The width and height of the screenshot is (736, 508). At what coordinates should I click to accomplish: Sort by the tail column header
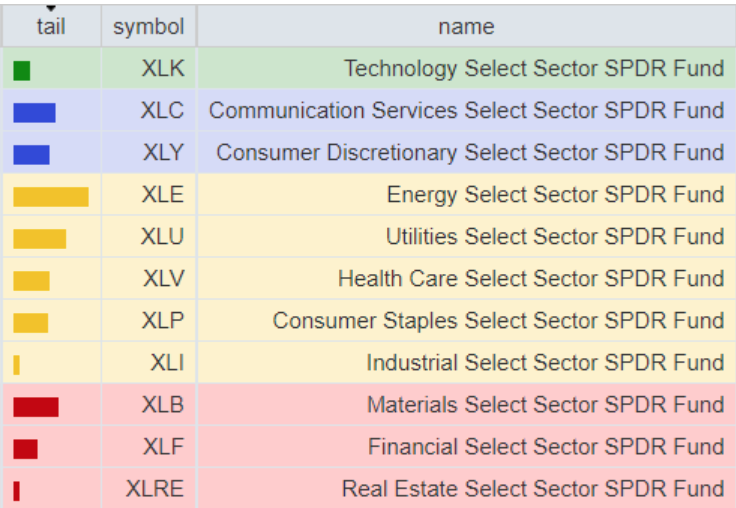coord(51,26)
